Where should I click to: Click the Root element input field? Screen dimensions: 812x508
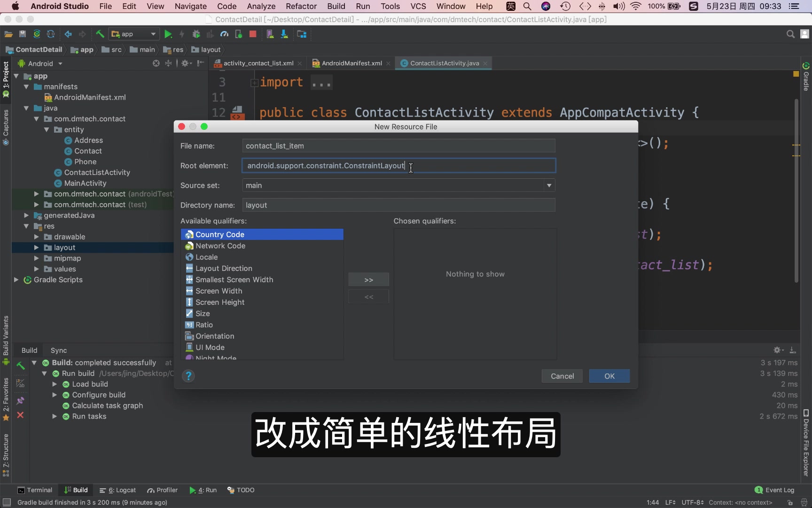point(398,166)
